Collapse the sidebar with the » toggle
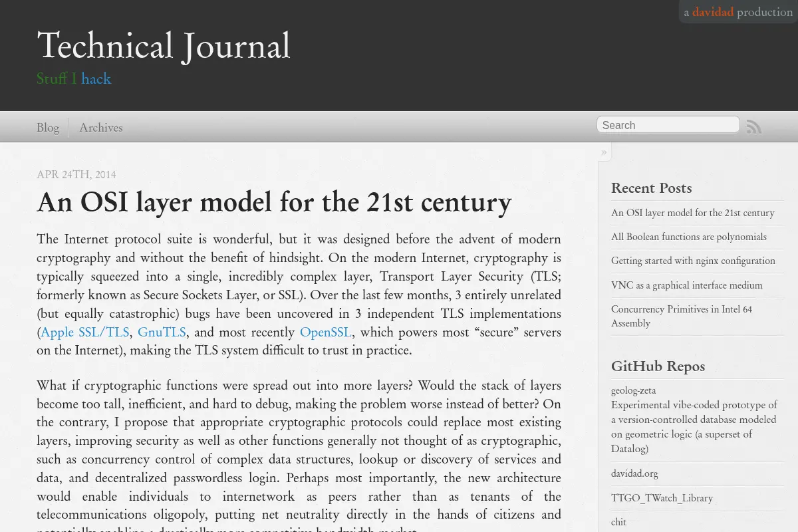The height and width of the screenshot is (532, 798). coord(604,152)
